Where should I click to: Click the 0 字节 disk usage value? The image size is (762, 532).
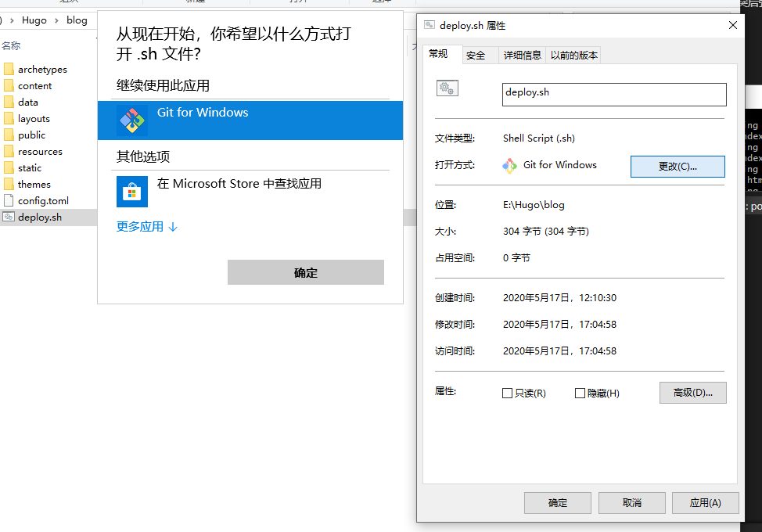(x=516, y=258)
